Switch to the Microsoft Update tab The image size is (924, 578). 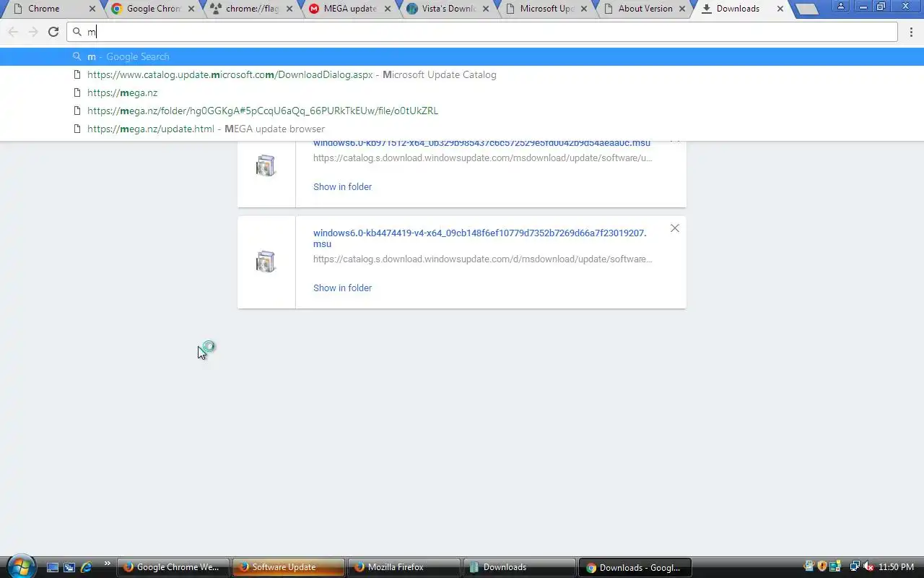544,9
